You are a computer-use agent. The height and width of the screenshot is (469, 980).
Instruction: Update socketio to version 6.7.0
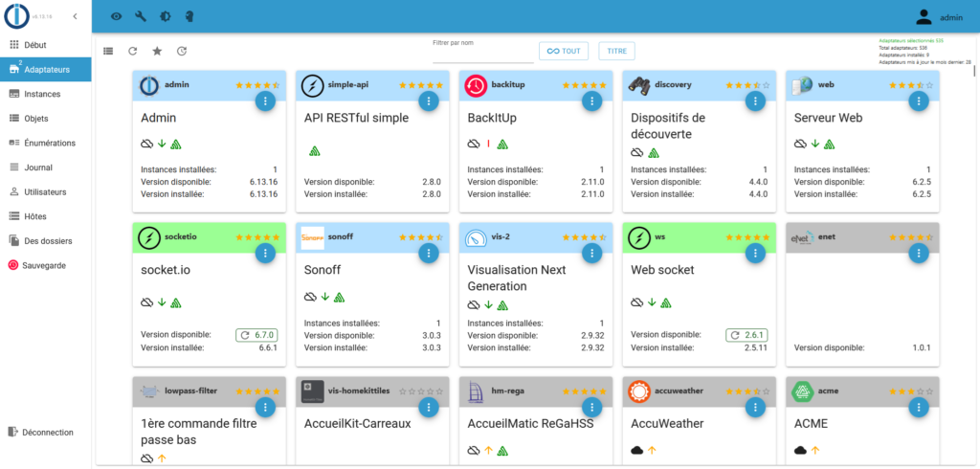[256, 335]
